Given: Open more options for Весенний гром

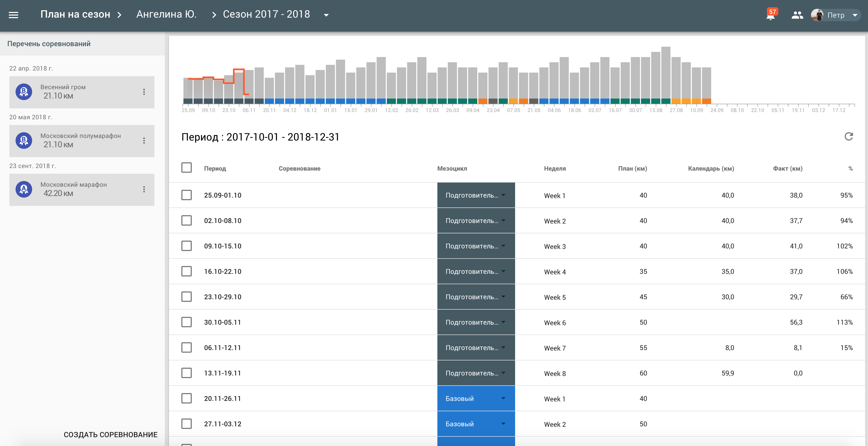Looking at the screenshot, I should (x=144, y=92).
